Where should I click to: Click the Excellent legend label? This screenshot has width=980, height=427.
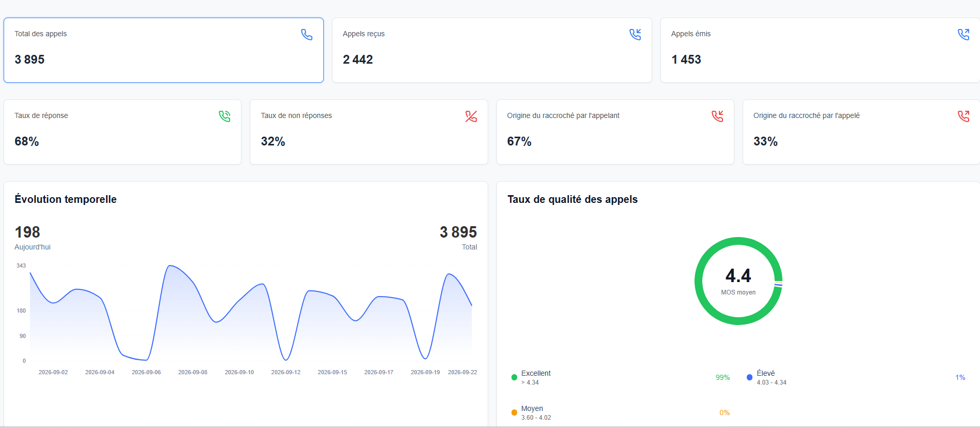[536, 373]
